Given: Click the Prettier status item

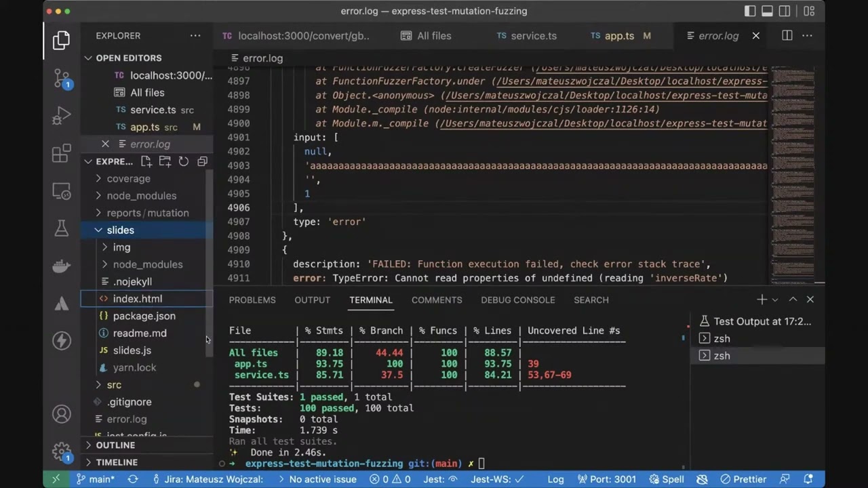Looking at the screenshot, I should [x=743, y=479].
